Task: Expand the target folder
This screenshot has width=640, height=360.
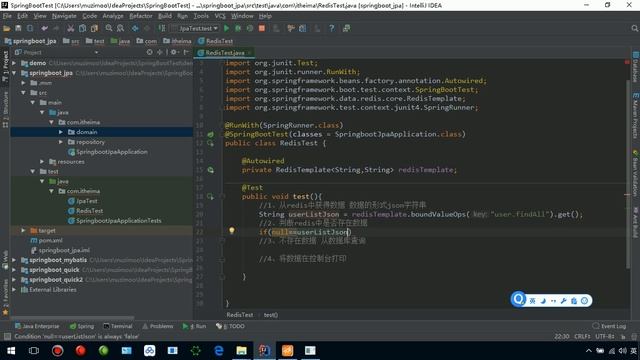Action: [23, 231]
